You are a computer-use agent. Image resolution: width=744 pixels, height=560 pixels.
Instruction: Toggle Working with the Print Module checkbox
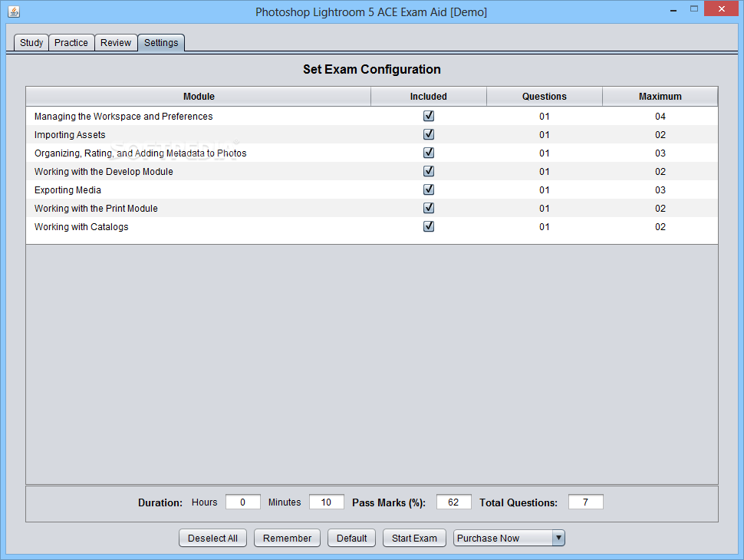(x=429, y=208)
